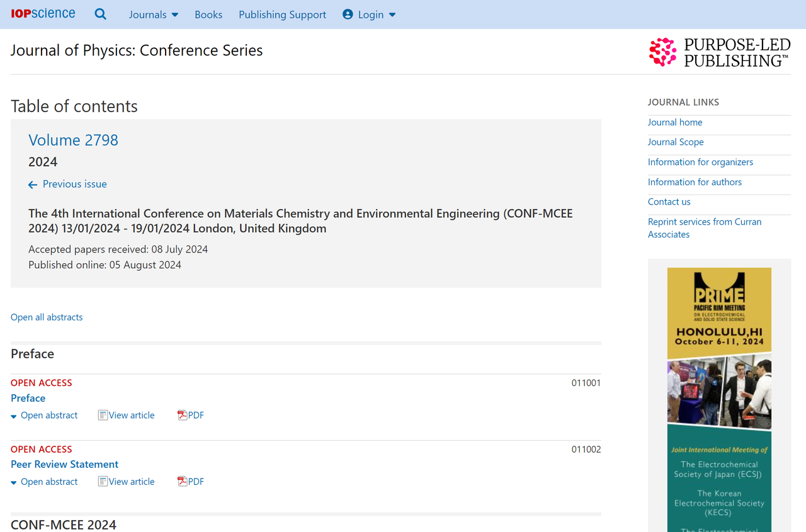Screen dimensions: 806x532
Task: Go to Journal home
Action: 674,122
